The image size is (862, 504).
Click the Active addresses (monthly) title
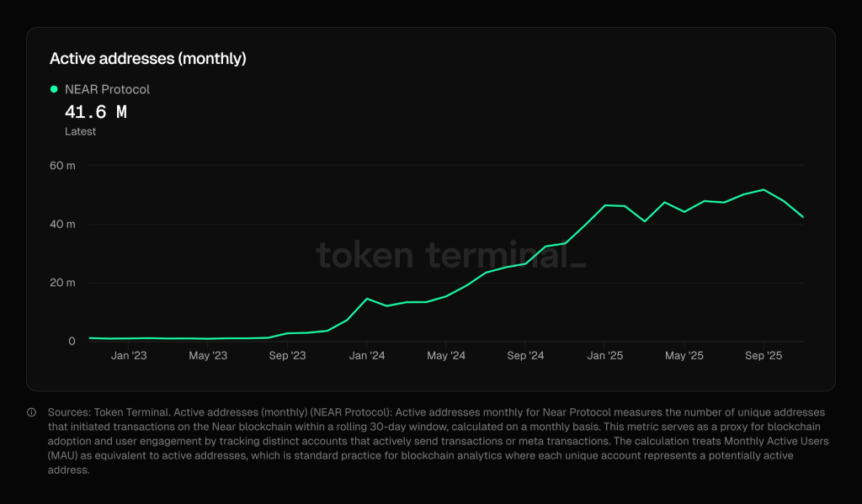[147, 59]
